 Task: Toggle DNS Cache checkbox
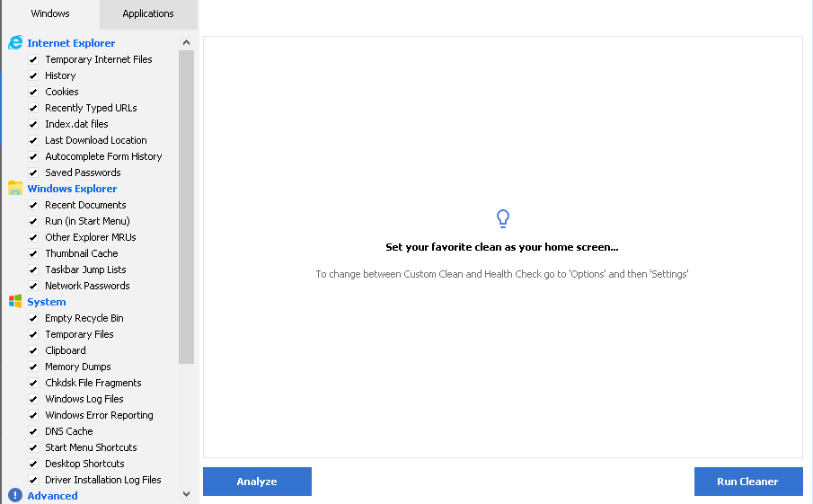point(33,431)
